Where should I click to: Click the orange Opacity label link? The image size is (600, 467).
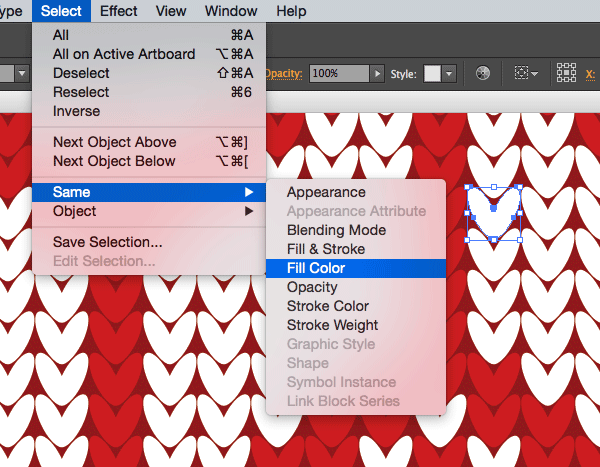pyautogui.click(x=284, y=74)
